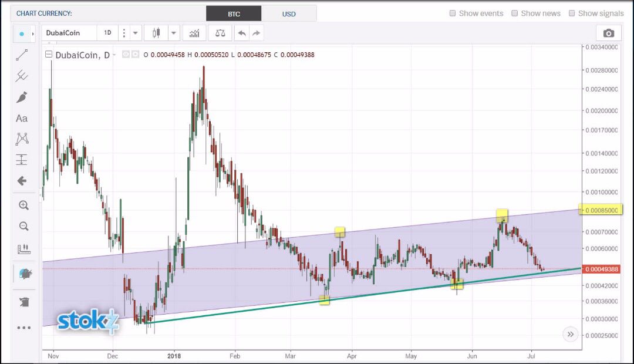Click the remove drawings trash icon
This screenshot has width=634, height=364.
(24, 302)
